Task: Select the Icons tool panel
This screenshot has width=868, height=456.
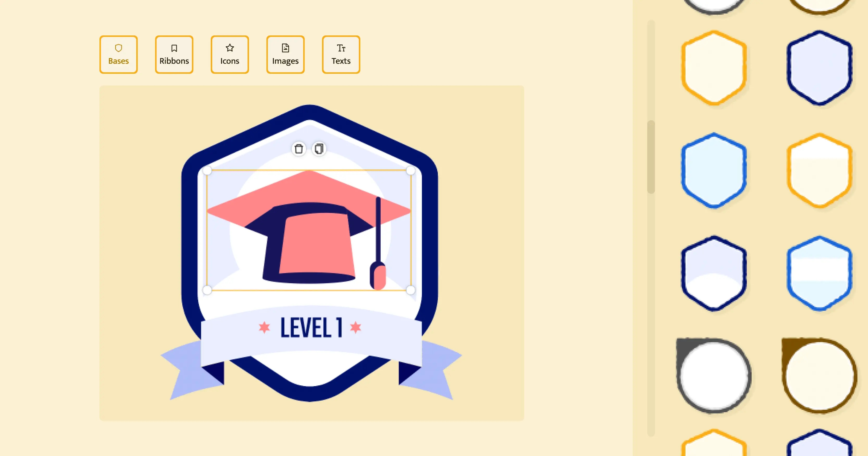Action: (x=230, y=53)
